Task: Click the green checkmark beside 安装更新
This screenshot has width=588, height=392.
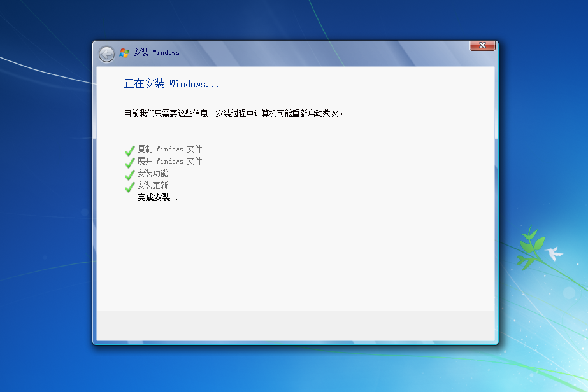Action: [130, 186]
